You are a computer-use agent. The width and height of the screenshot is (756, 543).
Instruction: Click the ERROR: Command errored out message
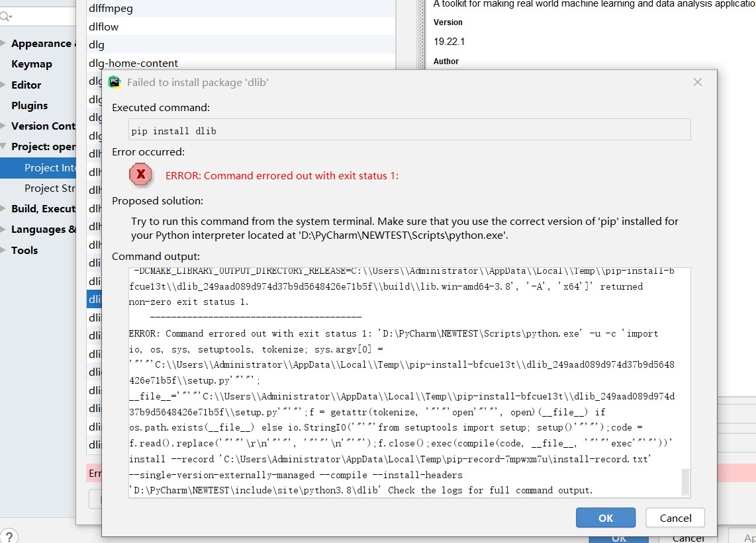[282, 176]
